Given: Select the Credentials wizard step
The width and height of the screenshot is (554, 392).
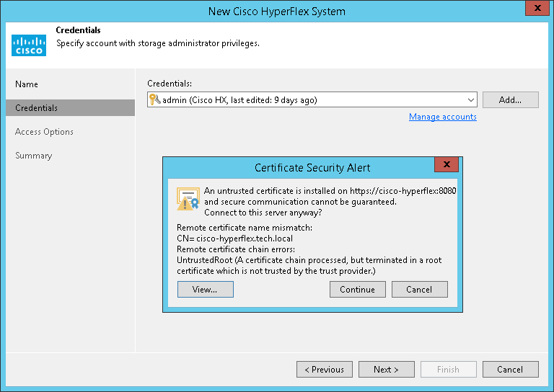Looking at the screenshot, I should pyautogui.click(x=70, y=107).
